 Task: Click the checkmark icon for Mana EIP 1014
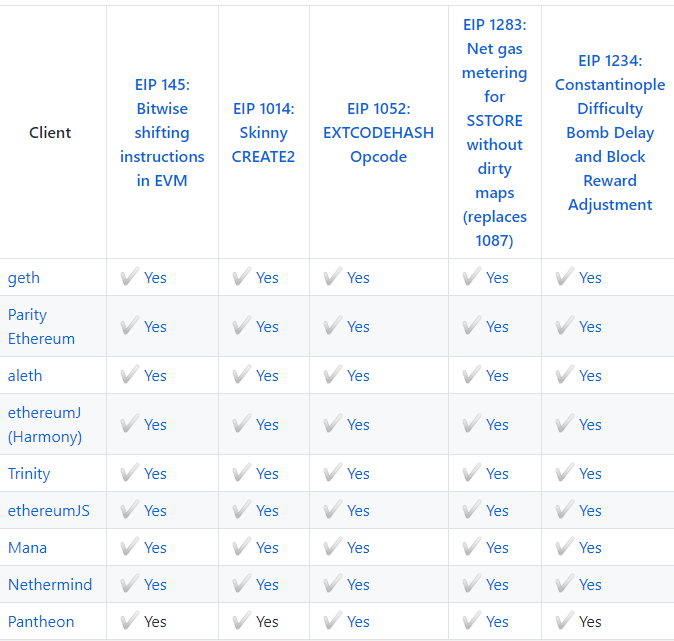[241, 547]
